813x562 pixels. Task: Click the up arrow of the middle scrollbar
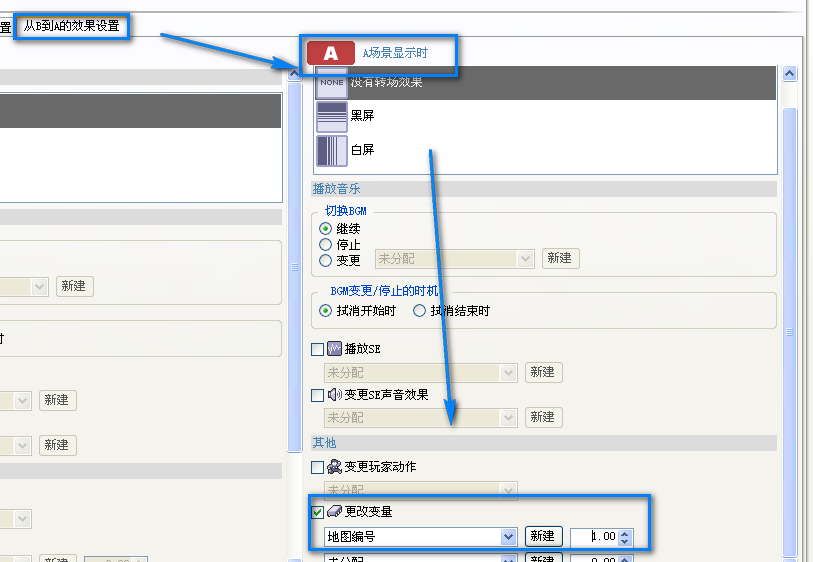pyautogui.click(x=294, y=74)
